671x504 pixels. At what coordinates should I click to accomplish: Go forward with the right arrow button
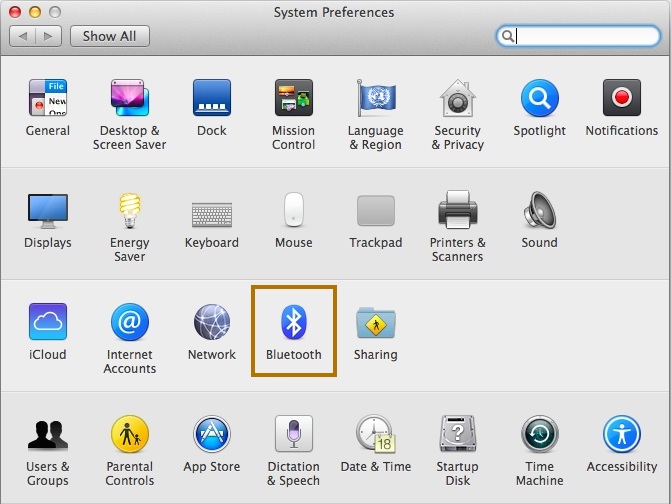tap(48, 36)
